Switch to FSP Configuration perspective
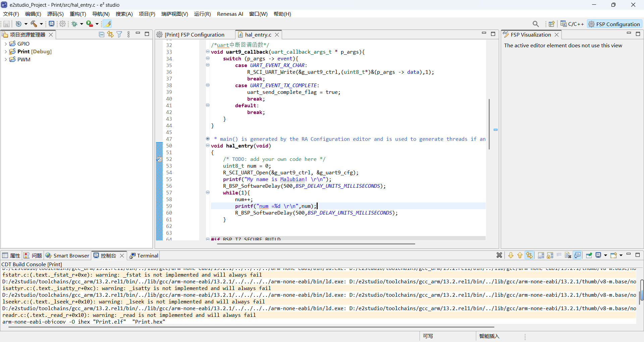 click(x=614, y=24)
